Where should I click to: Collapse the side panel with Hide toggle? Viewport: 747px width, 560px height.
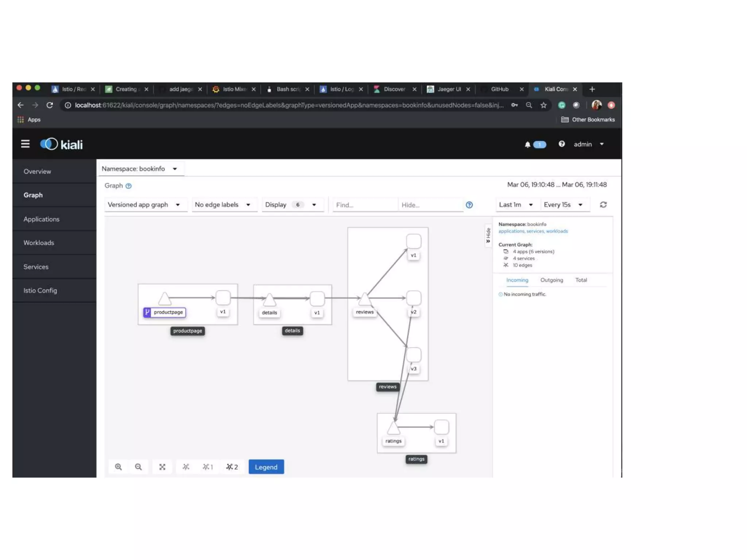coord(488,236)
